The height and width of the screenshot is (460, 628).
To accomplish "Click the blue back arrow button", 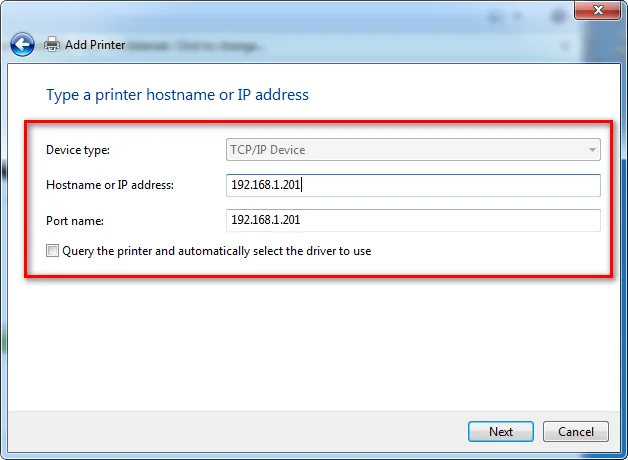I will (x=22, y=44).
